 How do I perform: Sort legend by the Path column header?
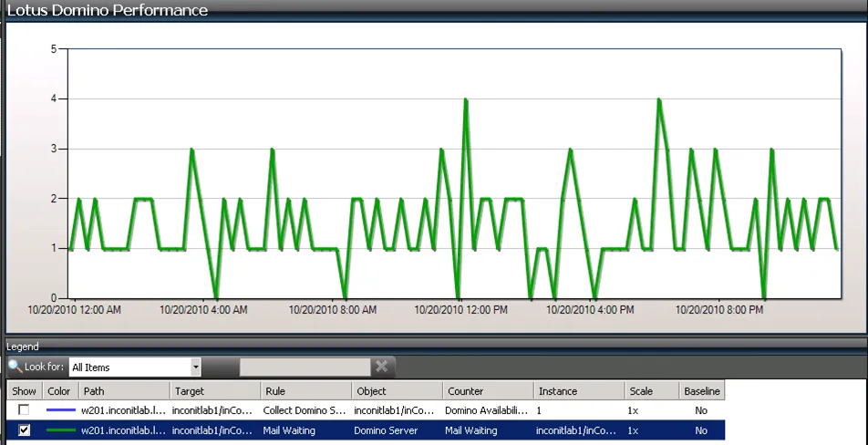click(125, 391)
